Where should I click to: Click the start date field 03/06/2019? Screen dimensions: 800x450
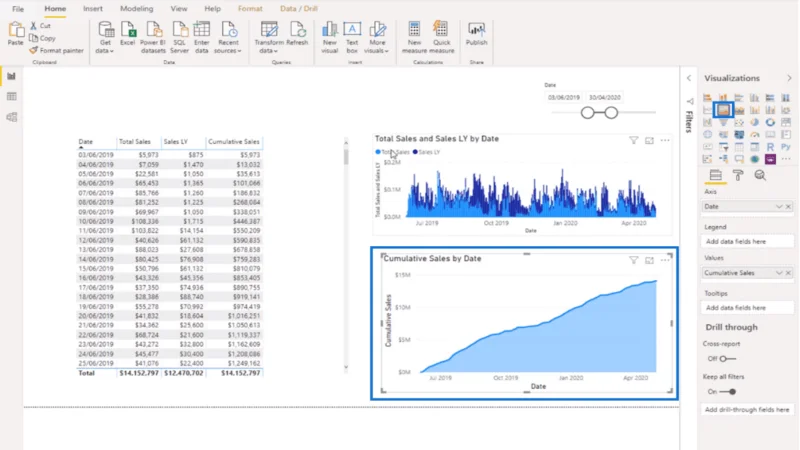[564, 97]
